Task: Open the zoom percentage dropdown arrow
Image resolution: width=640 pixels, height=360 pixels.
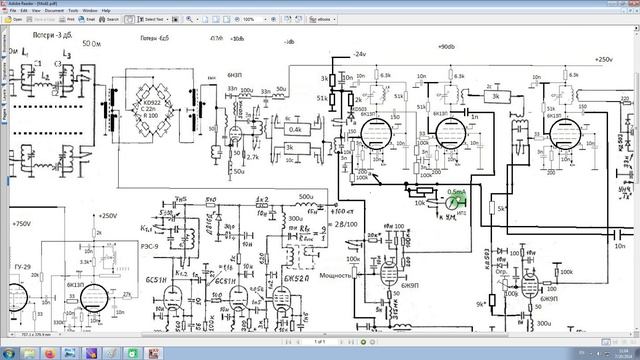Action: [265, 19]
